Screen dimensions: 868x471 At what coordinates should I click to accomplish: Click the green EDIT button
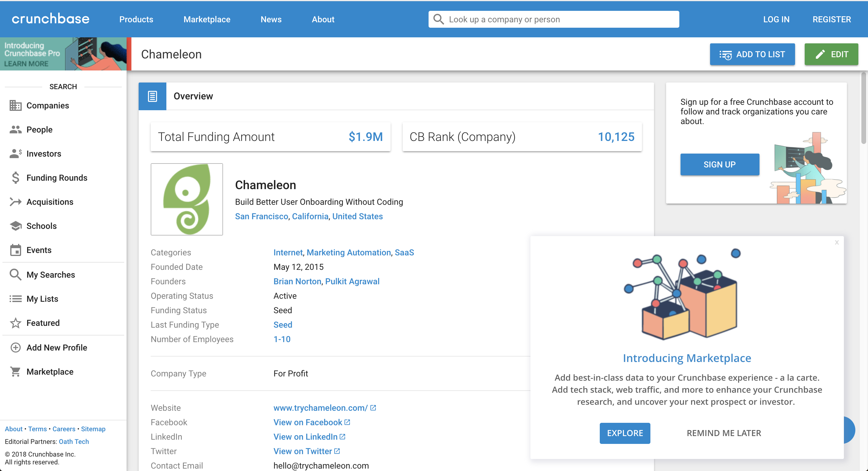point(831,54)
